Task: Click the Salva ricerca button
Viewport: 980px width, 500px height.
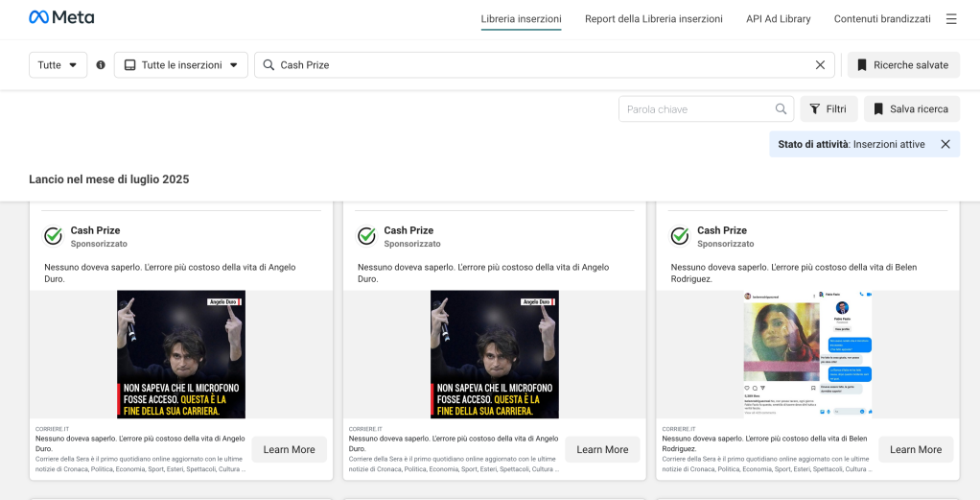Action: pos(911,109)
